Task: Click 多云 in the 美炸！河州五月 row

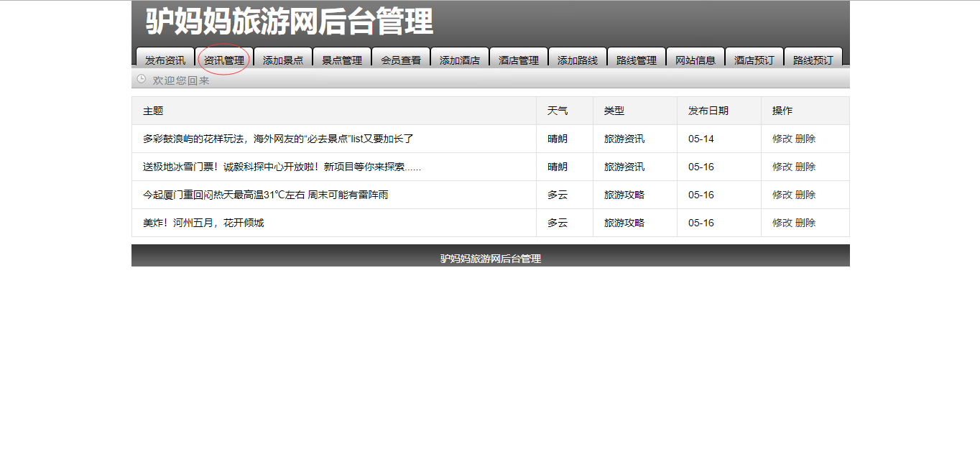Action: (558, 223)
